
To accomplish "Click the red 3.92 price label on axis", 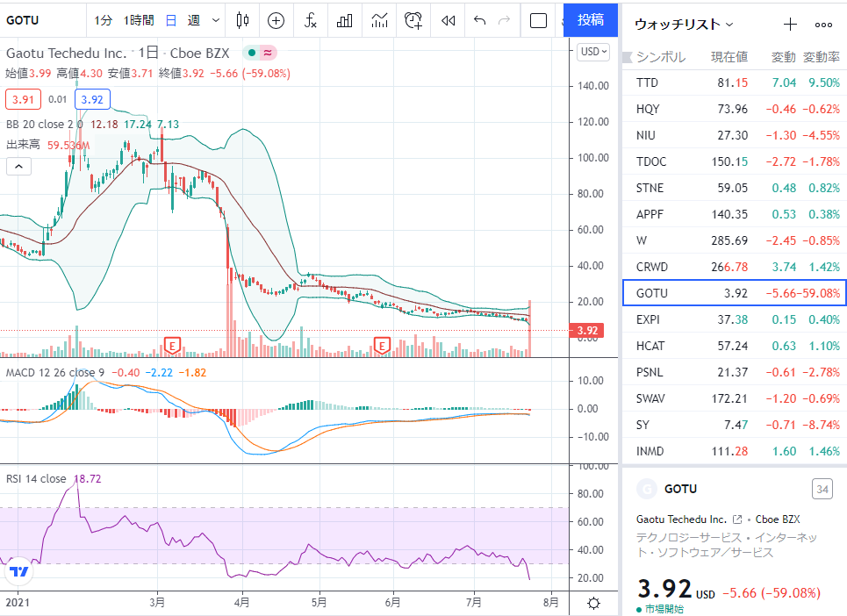I will (587, 331).
